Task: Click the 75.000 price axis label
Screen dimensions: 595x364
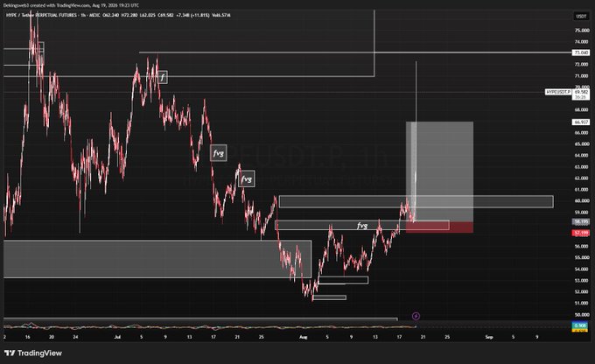Action: 582,31
